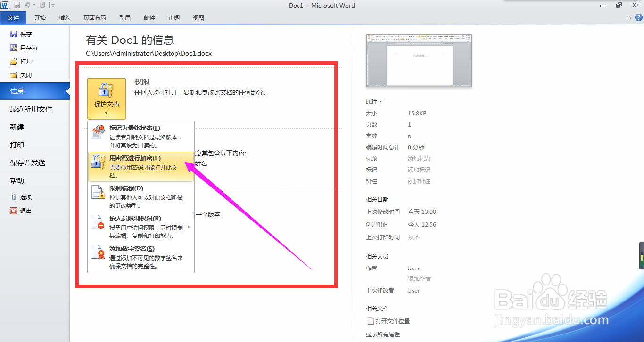Switch to the 引用 ribbon tab

(x=125, y=18)
